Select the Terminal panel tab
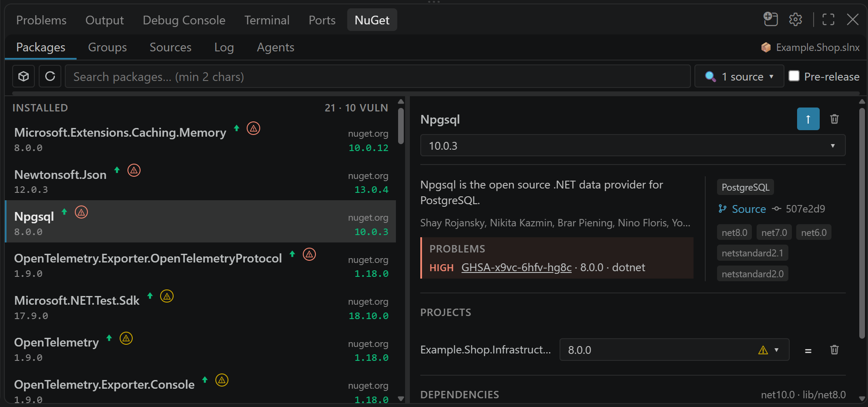 coord(267,20)
